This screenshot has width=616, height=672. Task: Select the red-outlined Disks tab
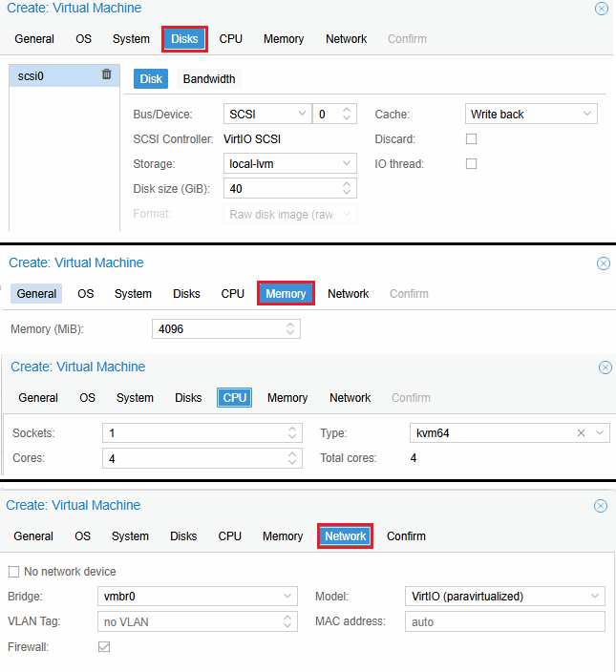click(x=184, y=39)
